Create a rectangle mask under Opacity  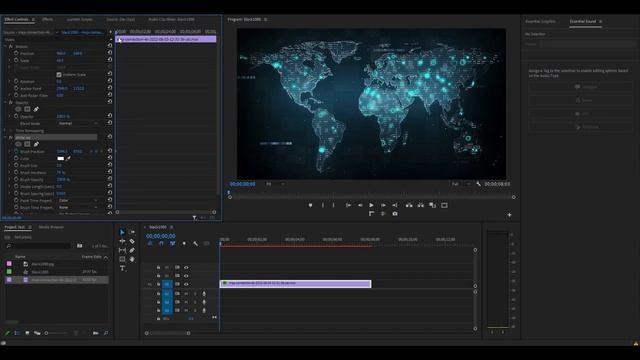click(x=27, y=109)
